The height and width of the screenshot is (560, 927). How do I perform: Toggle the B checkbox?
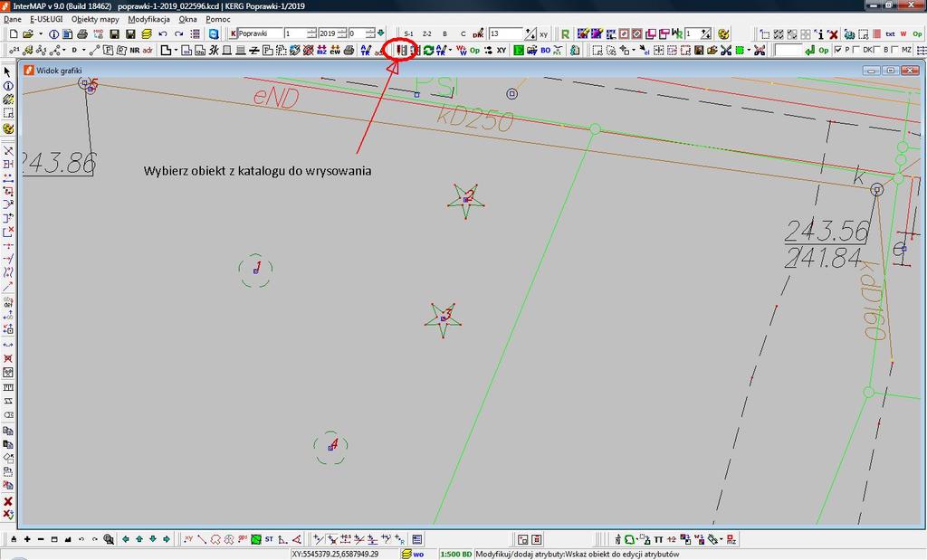[x=876, y=51]
